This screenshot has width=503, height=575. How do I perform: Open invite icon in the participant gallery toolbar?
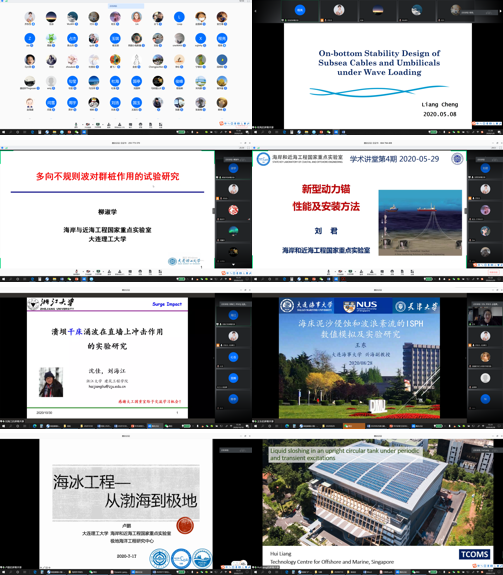click(109, 125)
